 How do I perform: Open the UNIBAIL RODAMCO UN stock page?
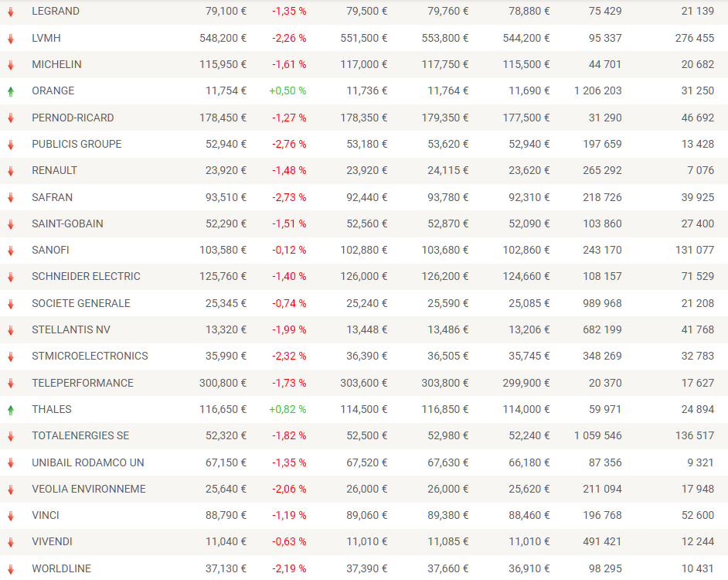tap(88, 462)
